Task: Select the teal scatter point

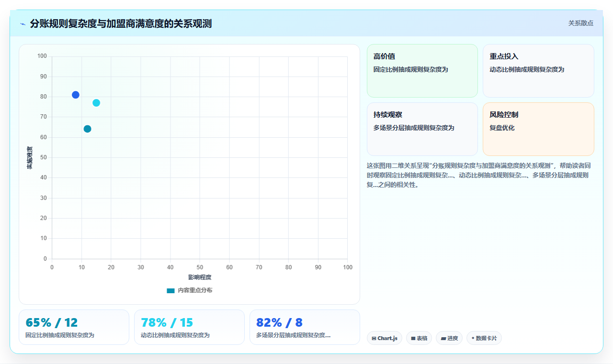Action: (87, 129)
